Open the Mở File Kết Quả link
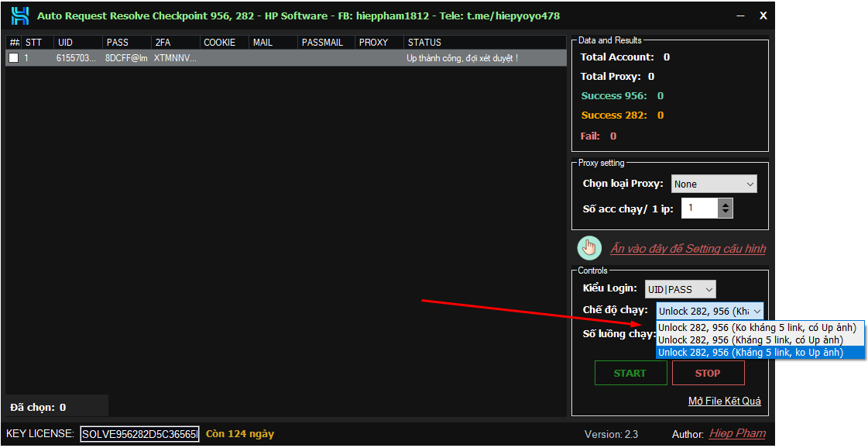868x448 pixels. click(x=724, y=401)
